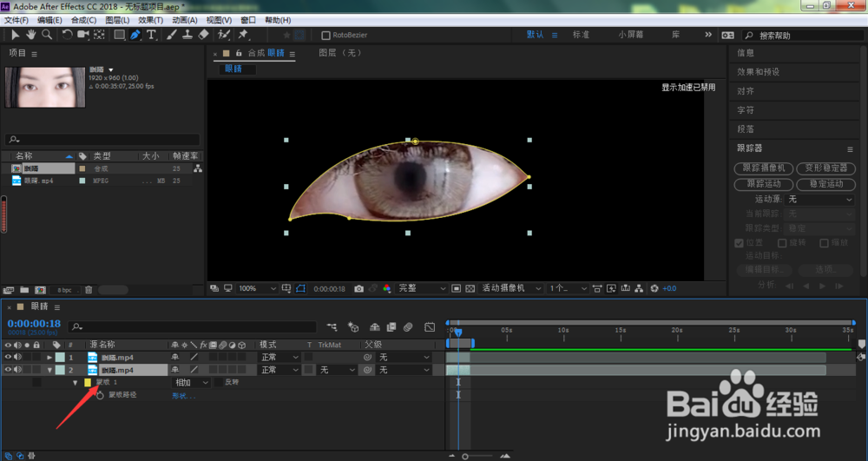Open the 效果(T) menu
The image size is (868, 461).
[150, 20]
